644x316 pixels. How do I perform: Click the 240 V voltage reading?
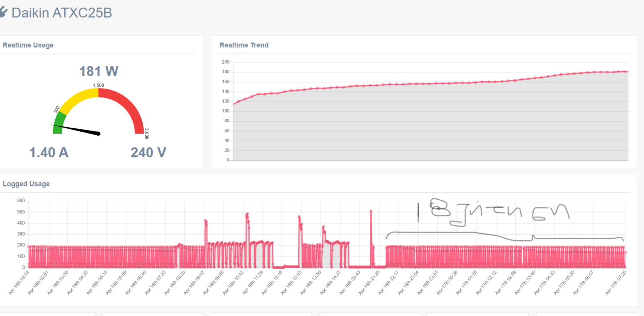coord(148,153)
